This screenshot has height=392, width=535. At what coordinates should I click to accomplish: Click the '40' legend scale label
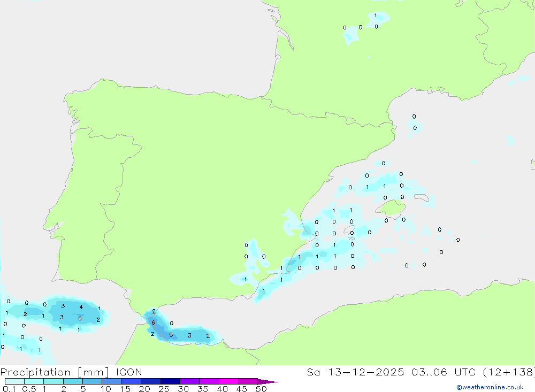point(223,389)
